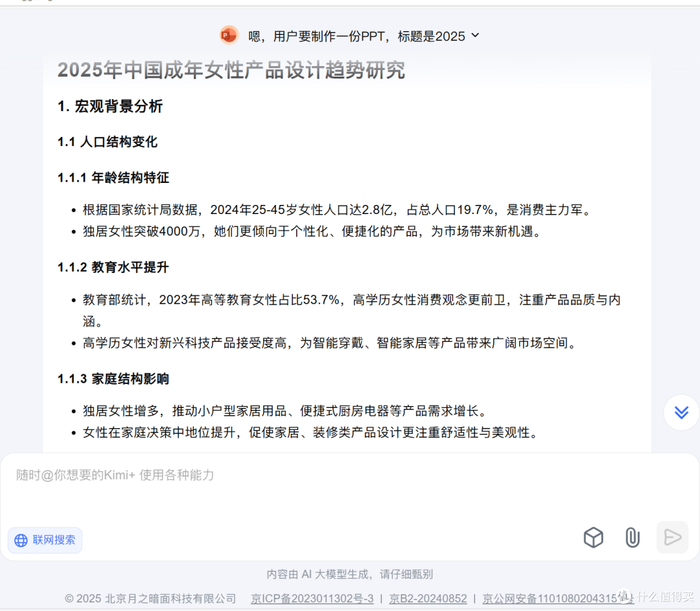Screen dimensions: 700x611
Task: Click the PowerPoint assistant icon at top
Action: pyautogui.click(x=229, y=35)
